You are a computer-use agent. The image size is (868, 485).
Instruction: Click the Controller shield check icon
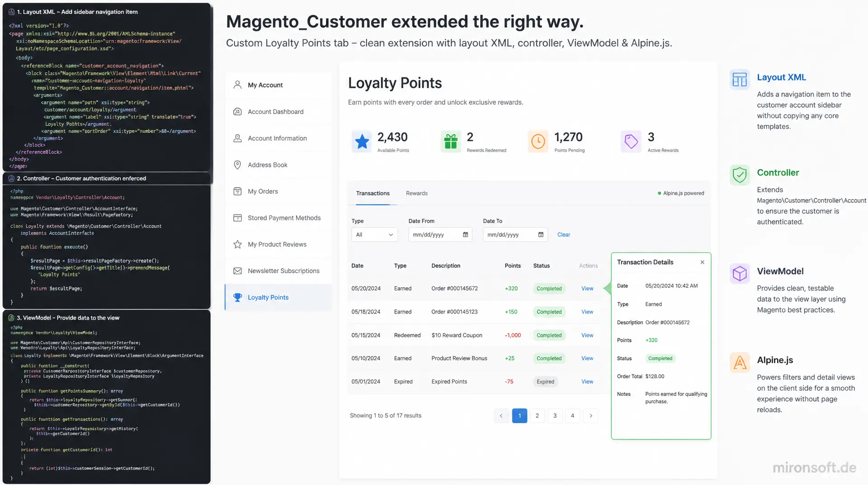(740, 175)
